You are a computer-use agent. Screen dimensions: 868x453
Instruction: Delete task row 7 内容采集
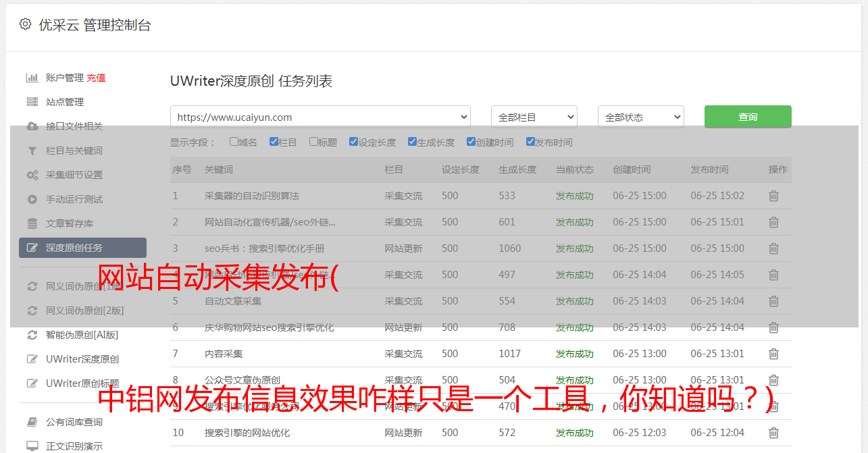774,354
